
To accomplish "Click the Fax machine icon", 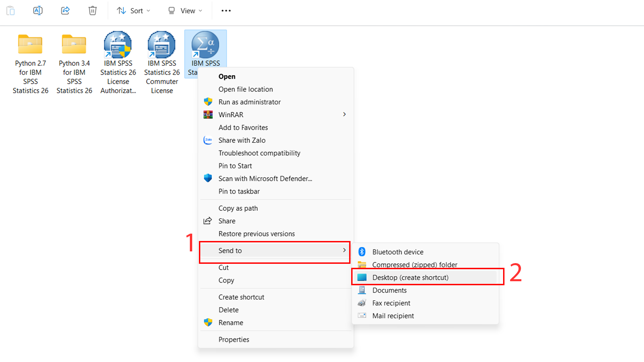I will pyautogui.click(x=362, y=303).
